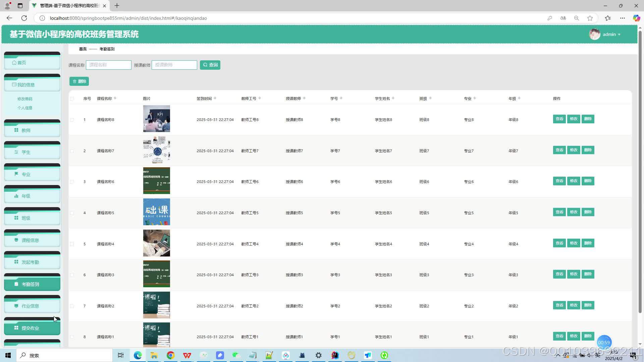Click the home icon in sidebar 首页
Image resolution: width=644 pixels, height=362 pixels.
pyautogui.click(x=14, y=63)
